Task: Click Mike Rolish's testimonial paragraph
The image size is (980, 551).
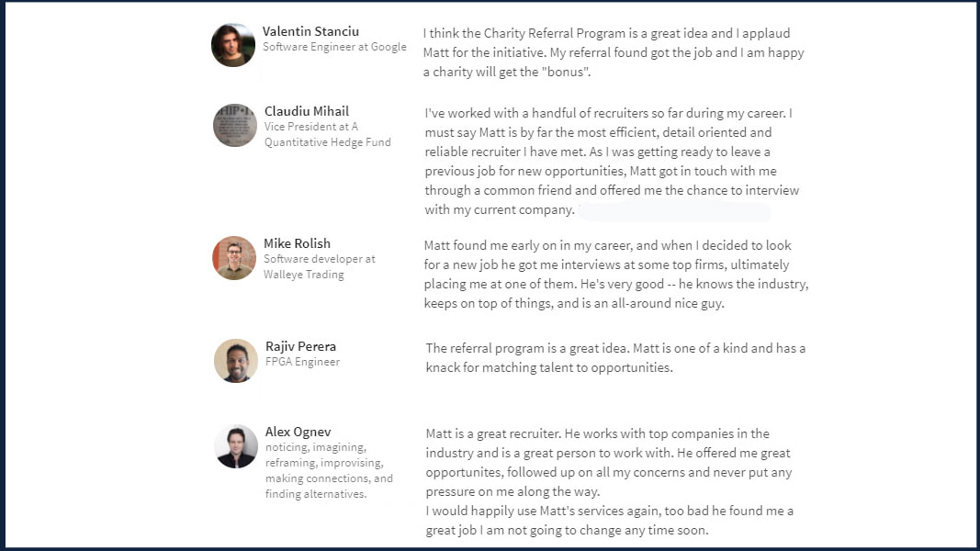Action: tap(616, 275)
